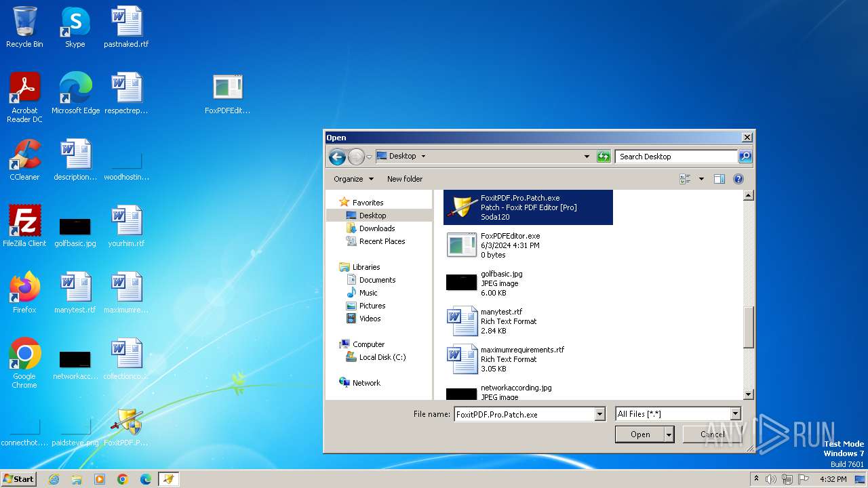Open Chrome from the taskbar
This screenshot has height=488, width=868.
tap(123, 479)
